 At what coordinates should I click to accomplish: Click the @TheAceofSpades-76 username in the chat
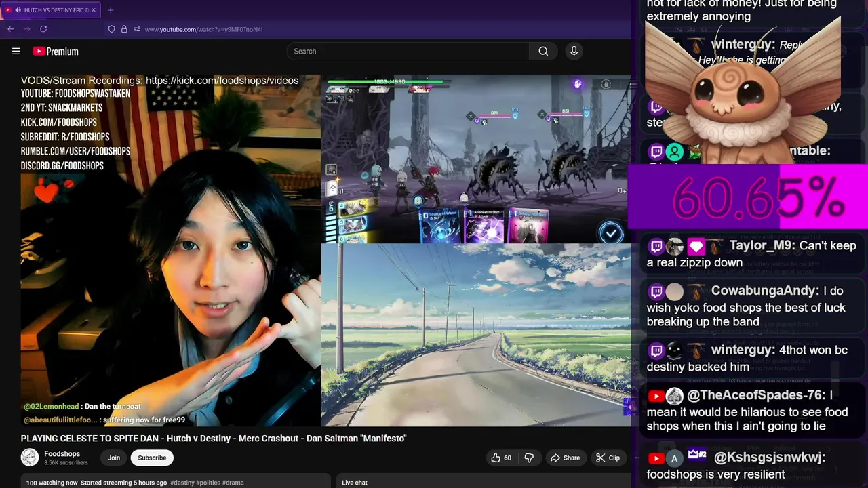[x=756, y=395]
